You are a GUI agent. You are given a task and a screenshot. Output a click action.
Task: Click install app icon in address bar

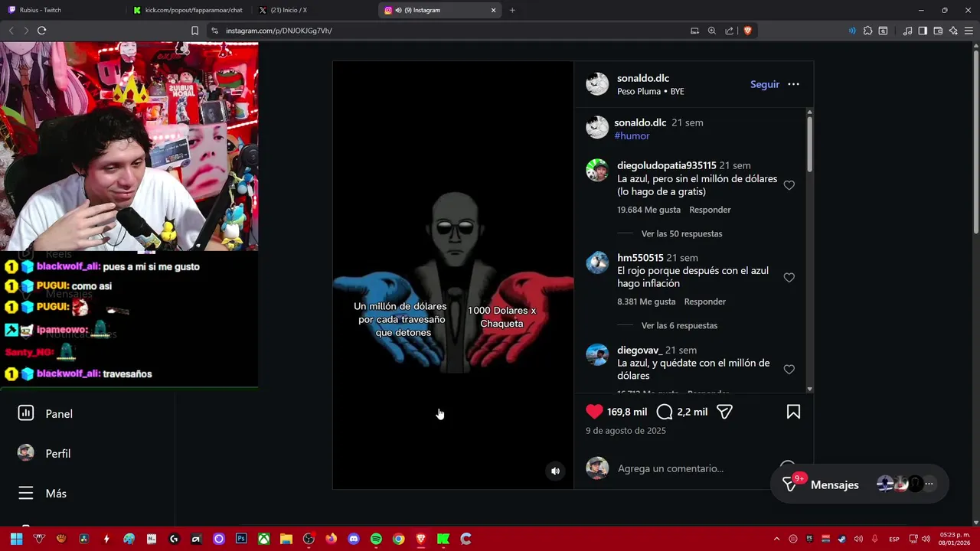694,31
